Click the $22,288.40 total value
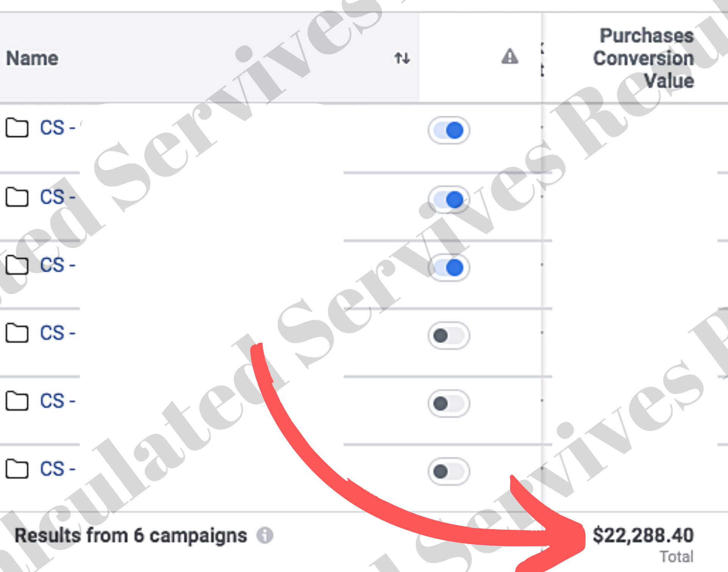The image size is (728, 572). pos(643,535)
